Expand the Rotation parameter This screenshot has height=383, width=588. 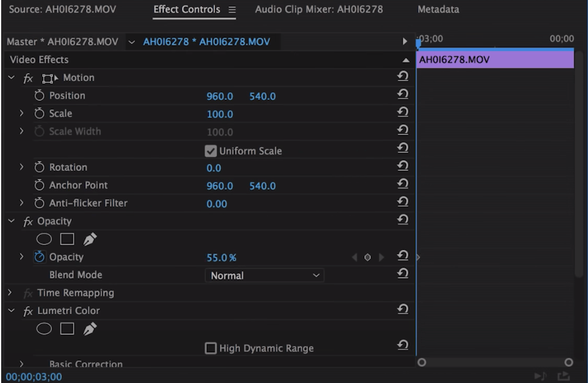click(22, 167)
